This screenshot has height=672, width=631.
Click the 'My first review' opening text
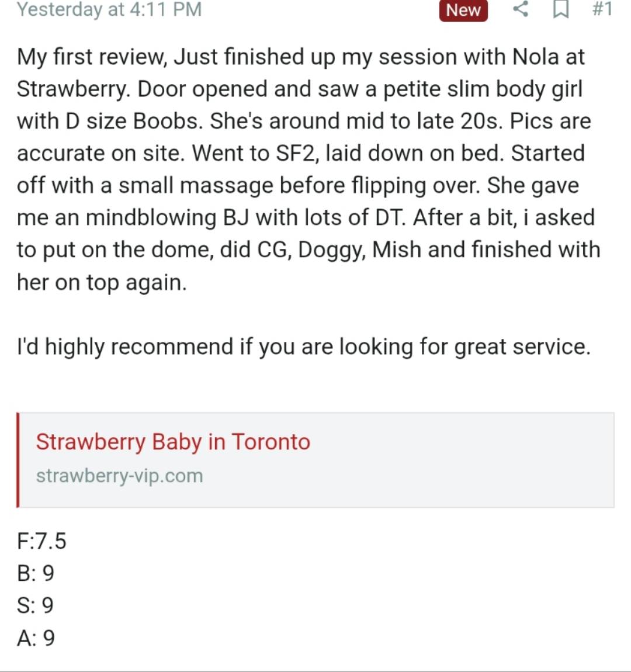coord(92,57)
